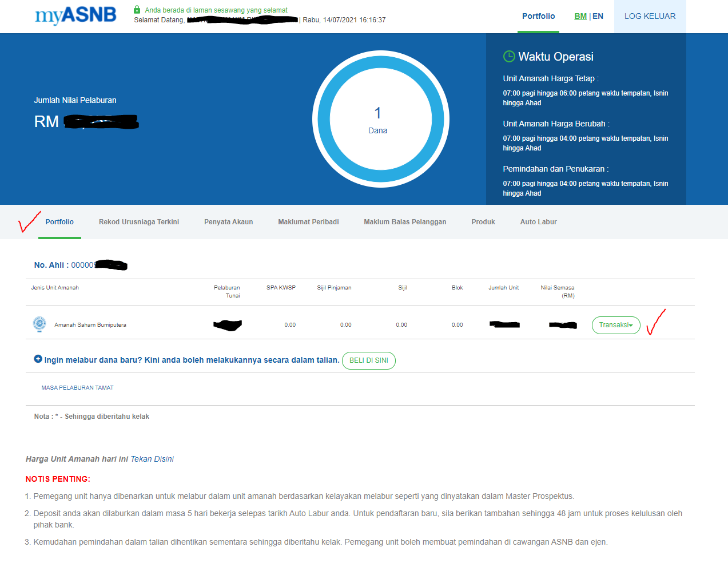Click the Waktu Operasi clock icon

pos(509,56)
